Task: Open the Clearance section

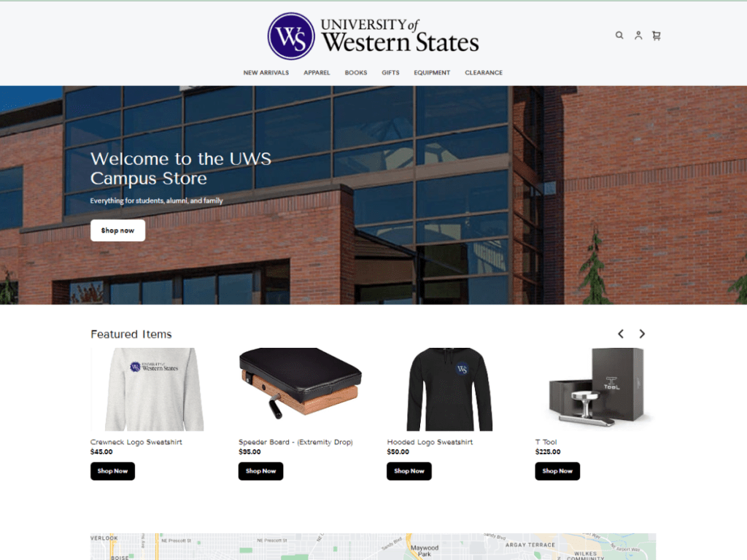Action: [x=484, y=72]
